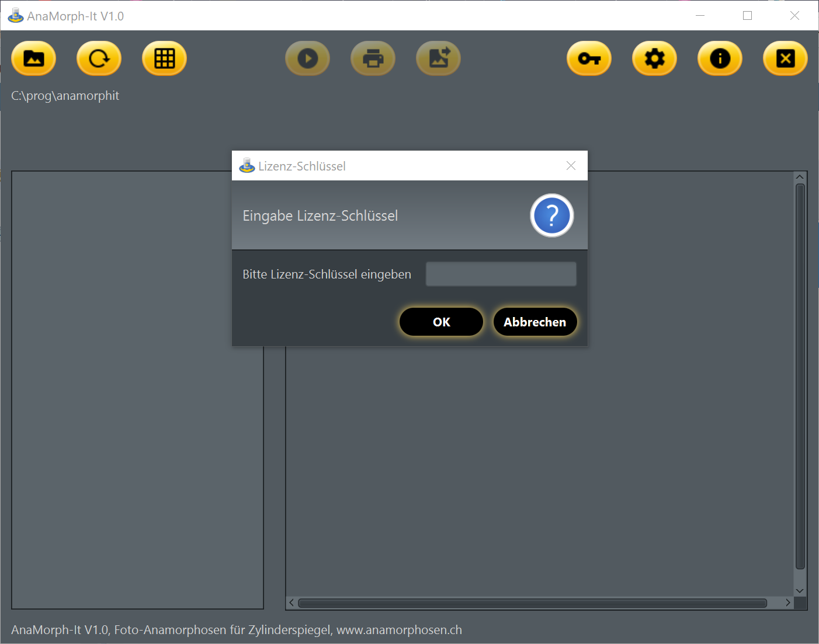Click the export image icon

tap(439, 59)
